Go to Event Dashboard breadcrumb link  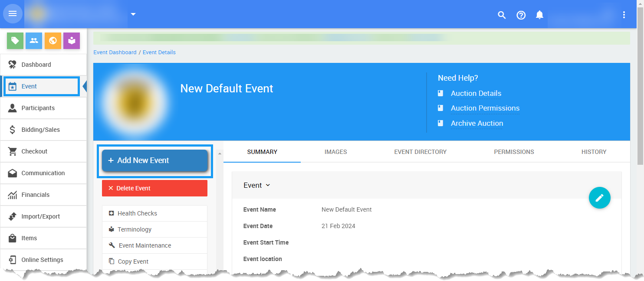pyautogui.click(x=115, y=52)
